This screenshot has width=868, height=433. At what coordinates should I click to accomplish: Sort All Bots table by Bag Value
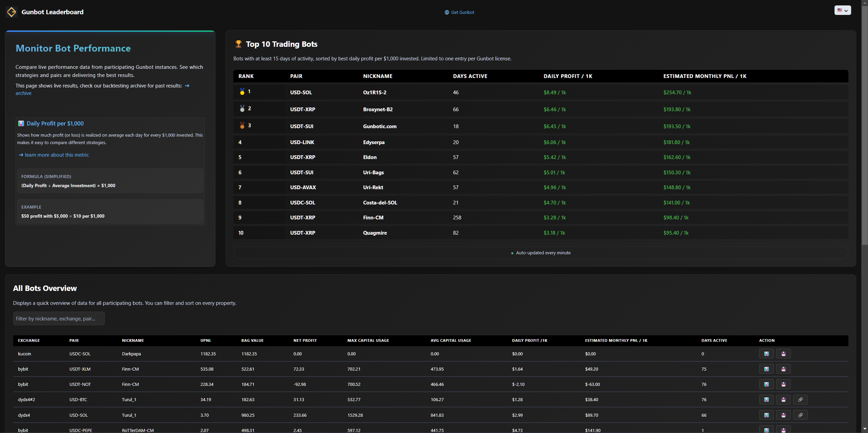click(252, 340)
